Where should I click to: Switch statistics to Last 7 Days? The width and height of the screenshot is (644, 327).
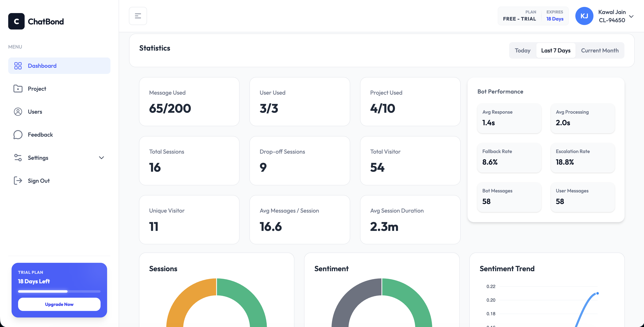pos(556,50)
